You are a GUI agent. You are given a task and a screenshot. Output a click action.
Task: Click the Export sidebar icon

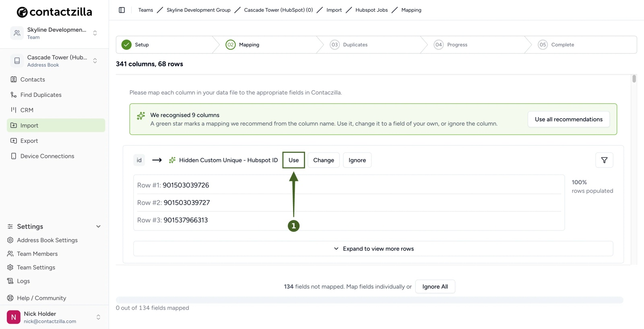[14, 141]
